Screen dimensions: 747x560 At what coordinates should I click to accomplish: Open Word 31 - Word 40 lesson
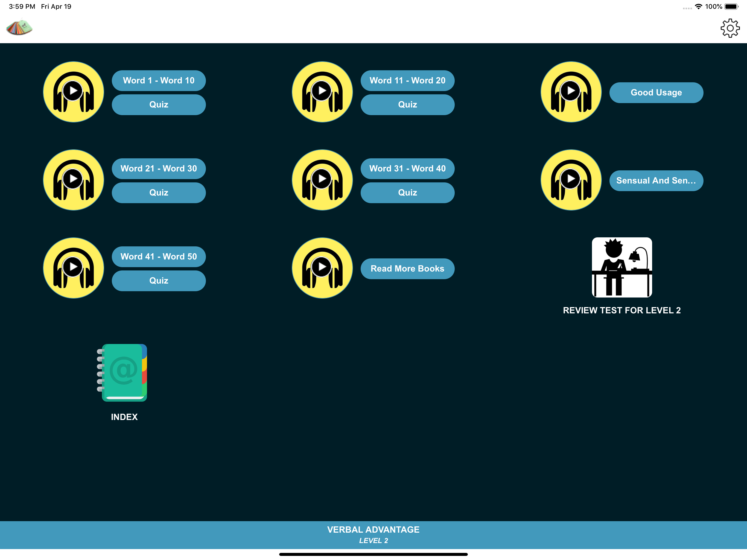point(408,168)
